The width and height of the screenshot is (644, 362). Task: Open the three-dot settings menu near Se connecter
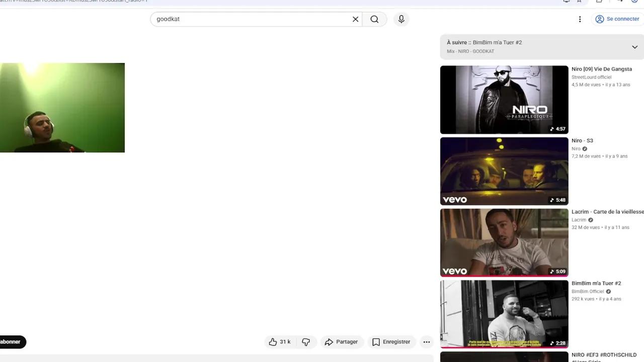tap(580, 19)
